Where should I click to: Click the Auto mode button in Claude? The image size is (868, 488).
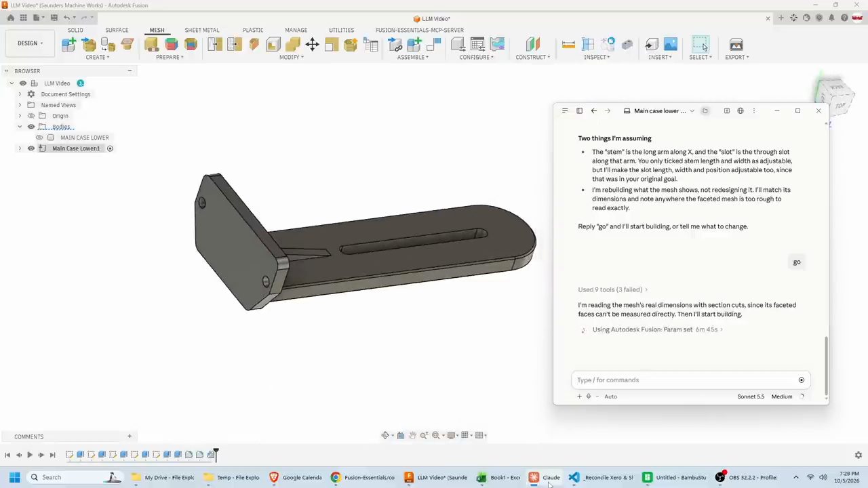(x=610, y=396)
